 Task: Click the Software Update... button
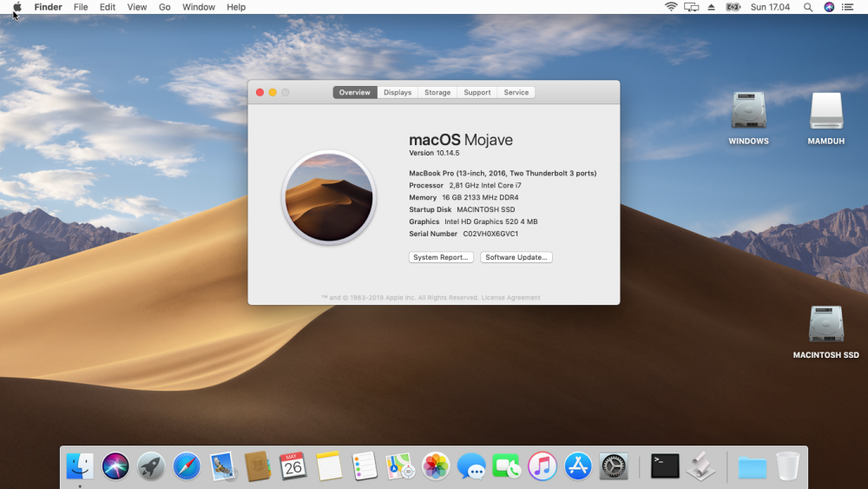(516, 257)
